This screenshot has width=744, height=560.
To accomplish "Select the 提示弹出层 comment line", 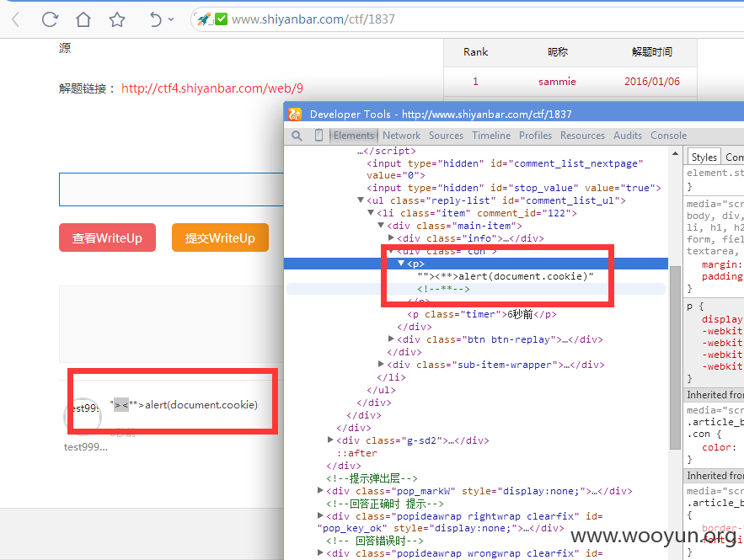I will click(x=372, y=478).
